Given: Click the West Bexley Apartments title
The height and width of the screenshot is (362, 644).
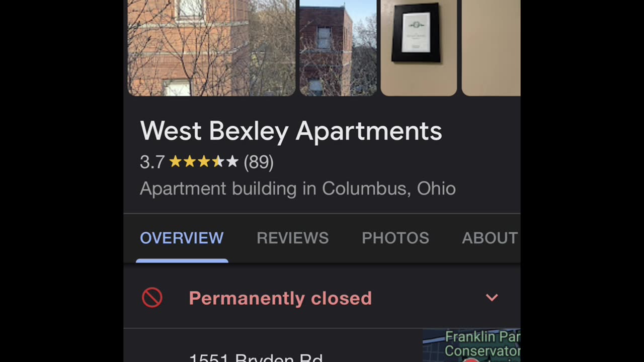Looking at the screenshot, I should tap(291, 131).
